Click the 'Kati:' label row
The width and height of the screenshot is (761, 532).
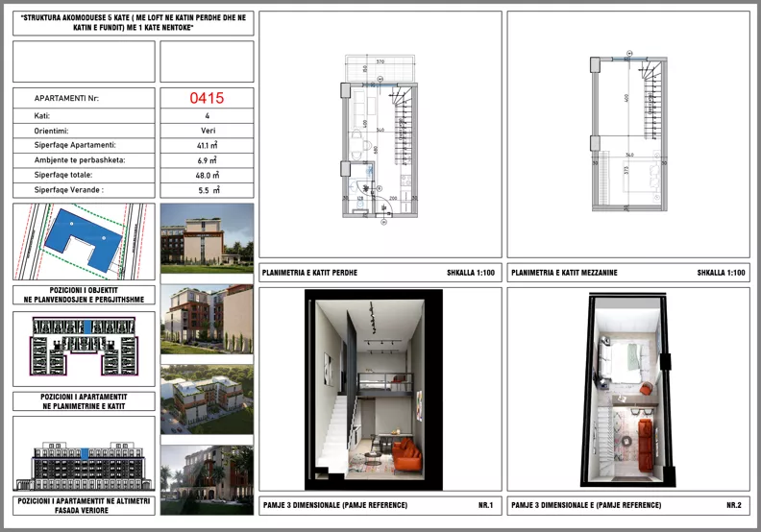click(x=84, y=116)
